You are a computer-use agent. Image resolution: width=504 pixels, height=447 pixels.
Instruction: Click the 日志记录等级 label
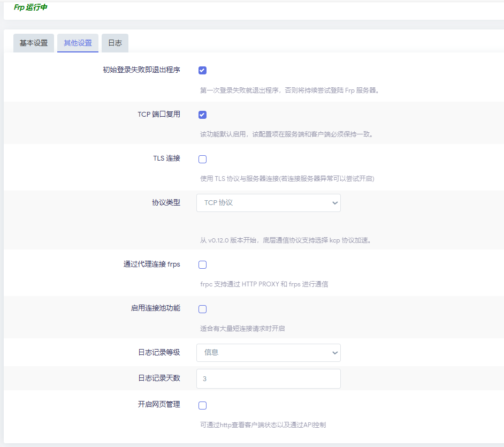(x=159, y=352)
